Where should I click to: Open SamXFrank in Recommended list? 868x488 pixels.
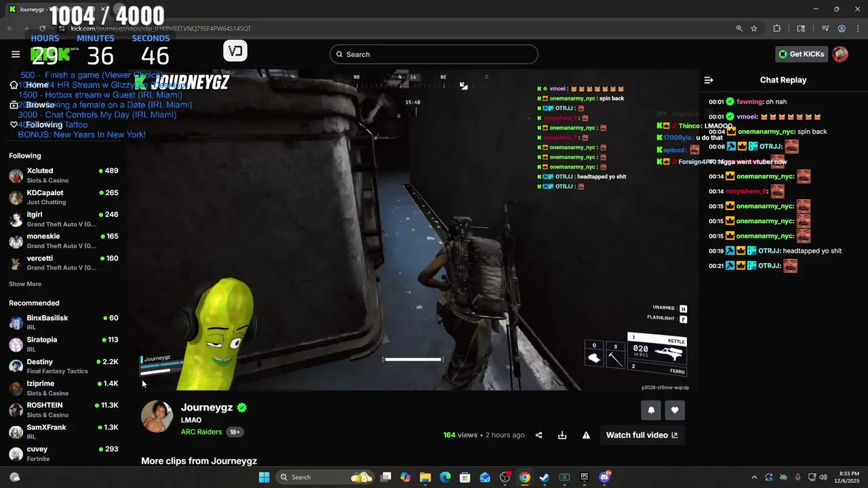pyautogui.click(x=64, y=432)
